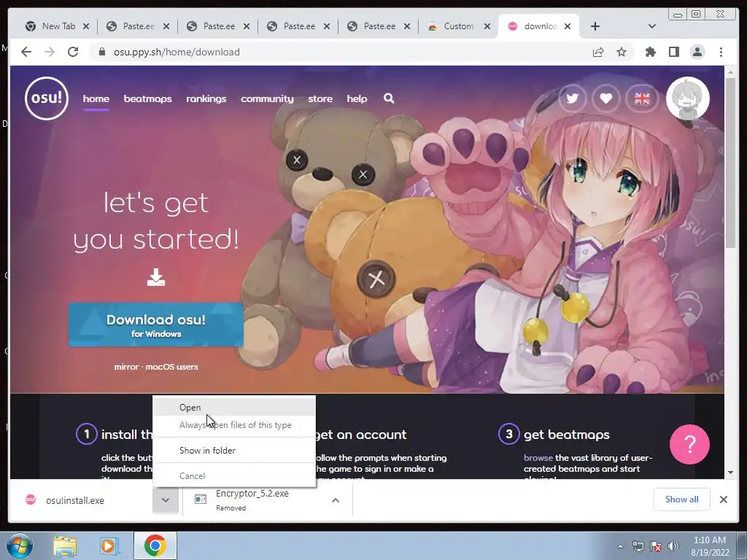Open the site search magnifier icon
This screenshot has height=560, width=747.
(x=389, y=98)
